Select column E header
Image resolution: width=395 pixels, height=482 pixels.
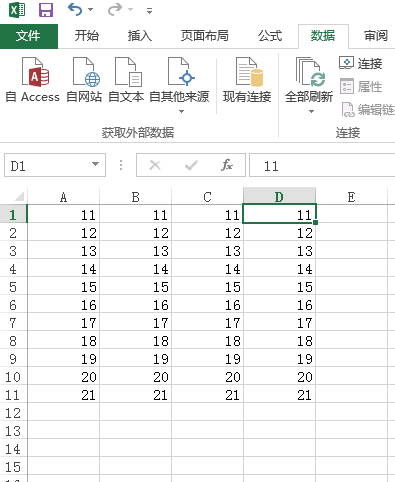351,197
